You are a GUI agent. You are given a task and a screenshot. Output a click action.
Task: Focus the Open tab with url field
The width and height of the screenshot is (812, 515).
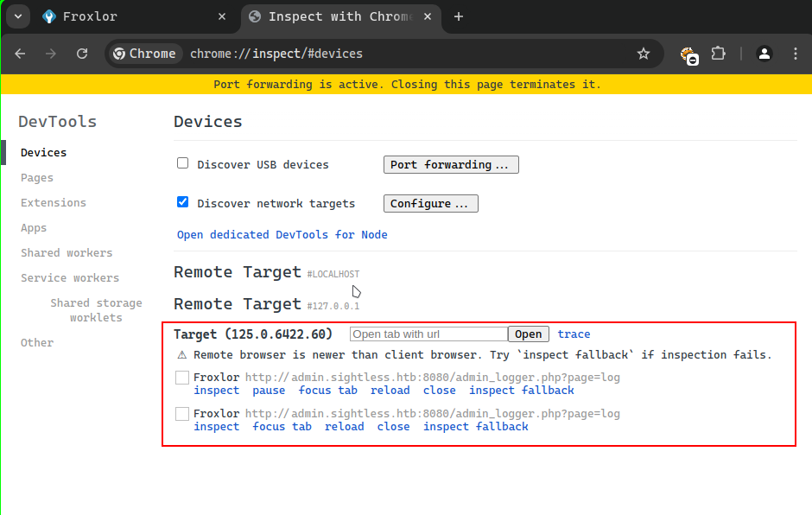click(x=428, y=334)
